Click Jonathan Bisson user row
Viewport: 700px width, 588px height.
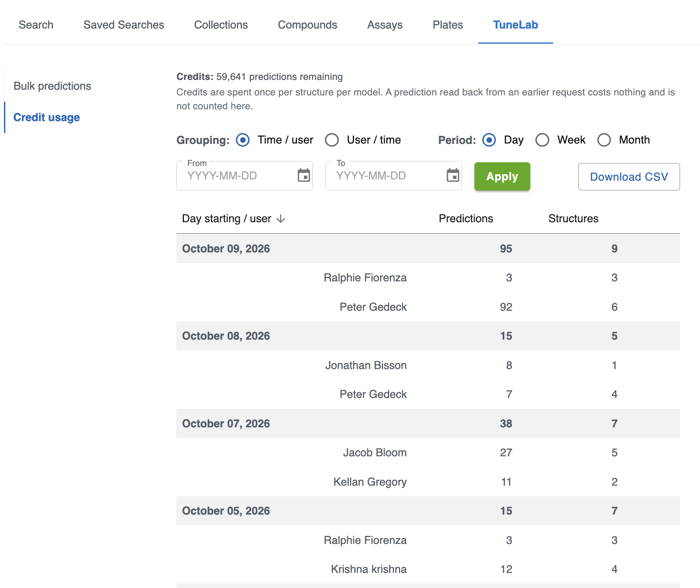[428, 365]
